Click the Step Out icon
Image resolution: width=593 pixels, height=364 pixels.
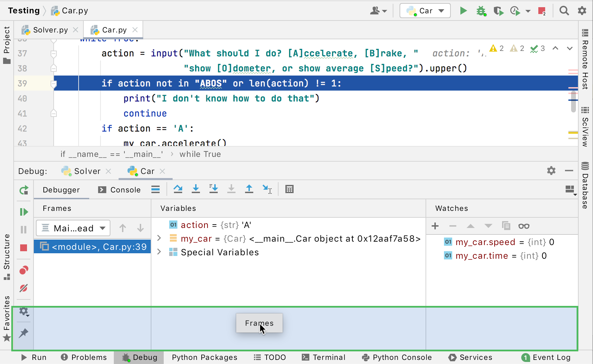[249, 189]
